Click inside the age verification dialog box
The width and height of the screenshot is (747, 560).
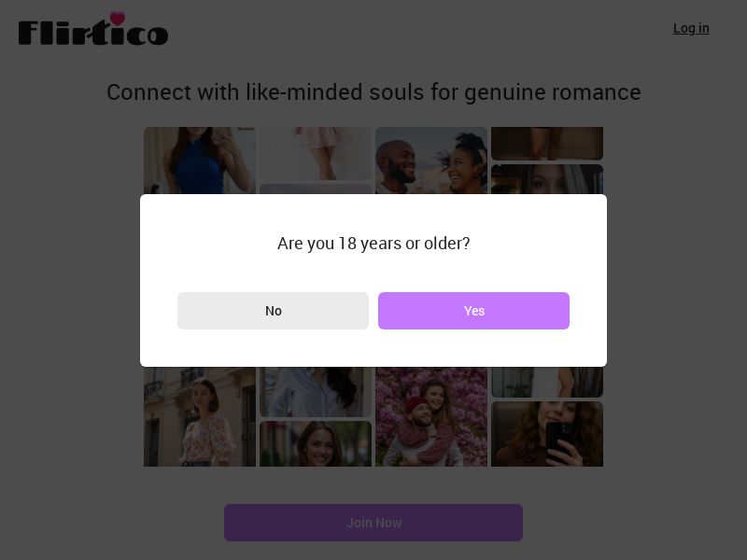[x=373, y=280]
